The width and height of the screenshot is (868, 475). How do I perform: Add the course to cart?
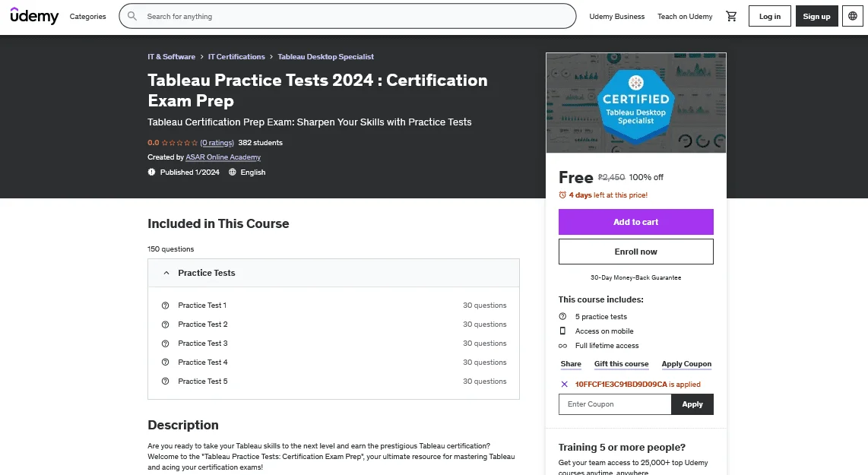pyautogui.click(x=635, y=222)
